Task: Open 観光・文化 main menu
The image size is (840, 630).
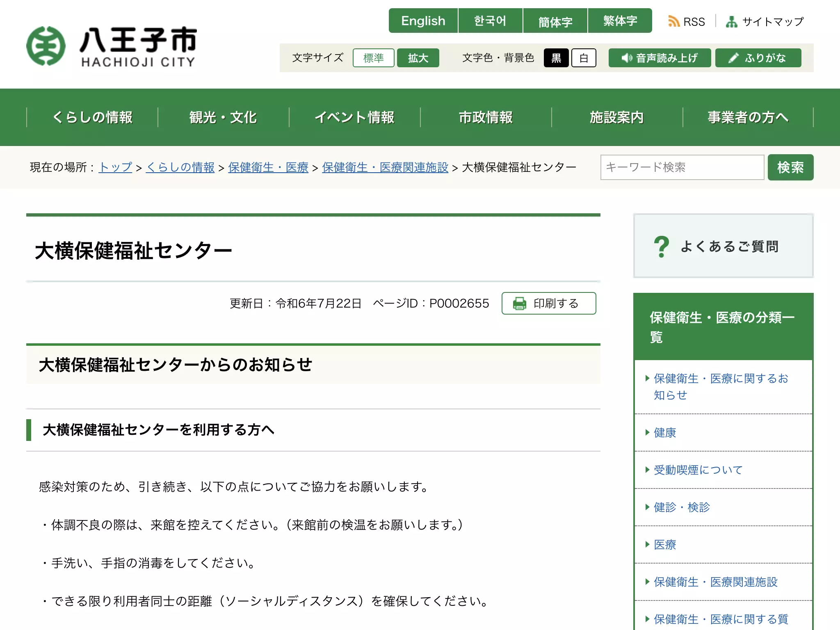Action: (x=223, y=117)
